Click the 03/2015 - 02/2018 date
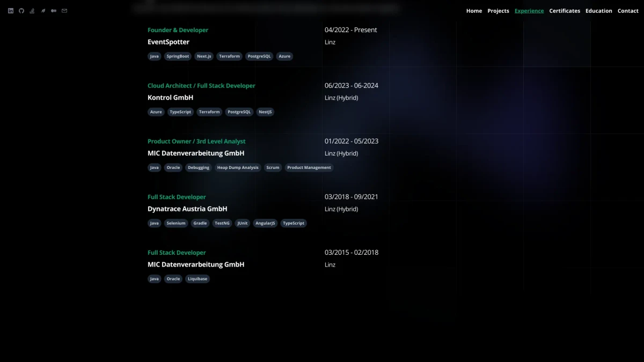 (x=352, y=253)
